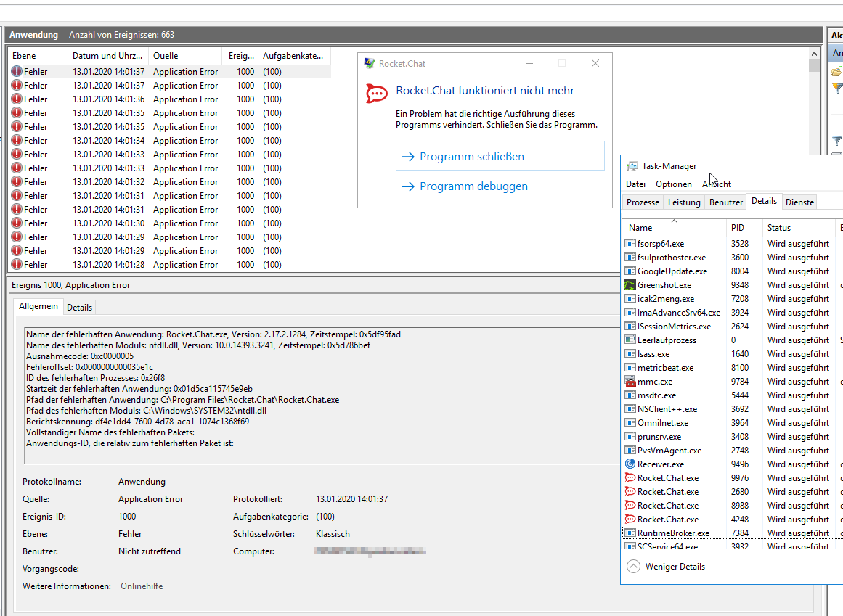Viewport: 843px width, 616px height.
Task: Open the Datei menu in Task-Manager
Action: pos(635,184)
